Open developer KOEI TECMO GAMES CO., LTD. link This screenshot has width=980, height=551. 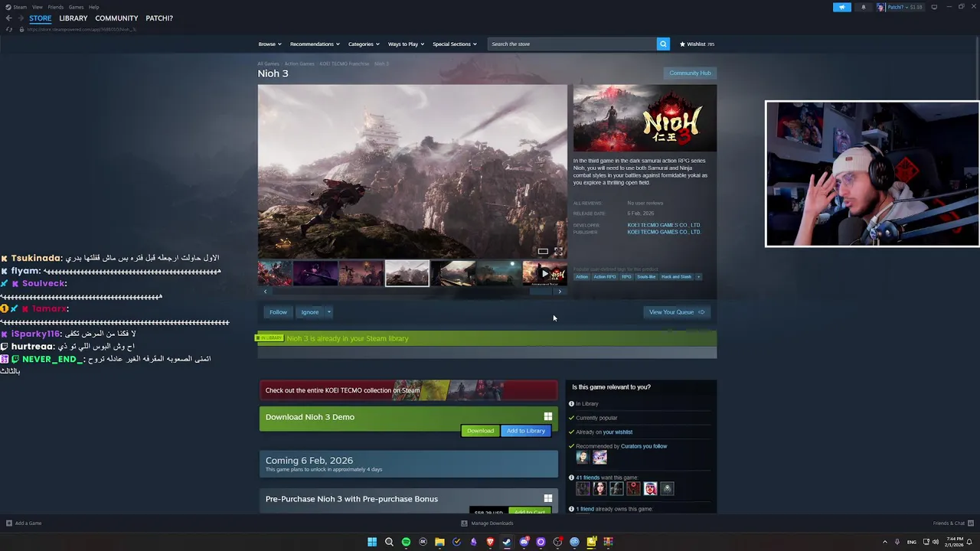pos(664,225)
